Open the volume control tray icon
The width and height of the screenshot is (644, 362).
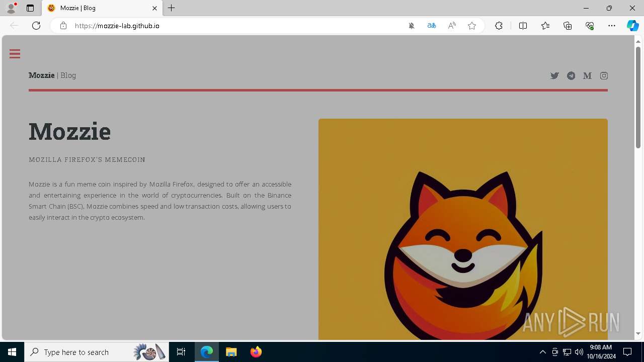pos(579,352)
